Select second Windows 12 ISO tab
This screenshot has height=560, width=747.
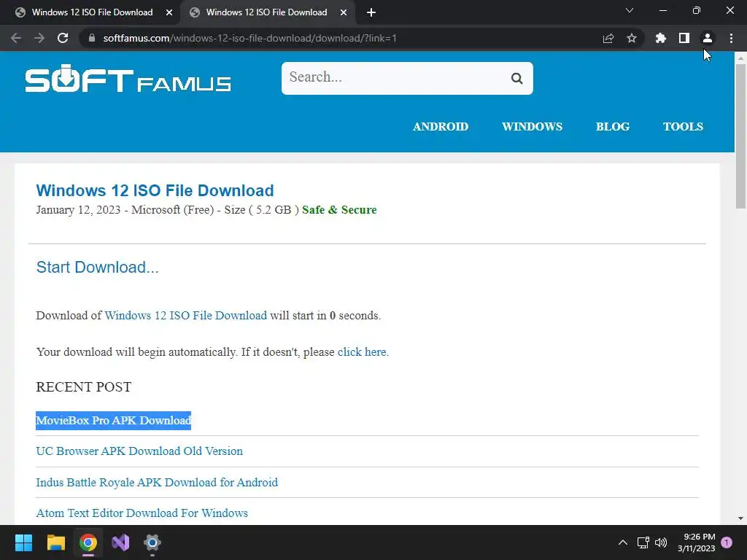pyautogui.click(x=266, y=12)
